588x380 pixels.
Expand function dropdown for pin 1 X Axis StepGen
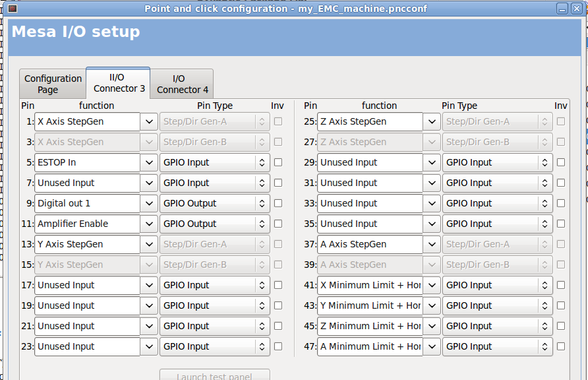pyautogui.click(x=149, y=121)
